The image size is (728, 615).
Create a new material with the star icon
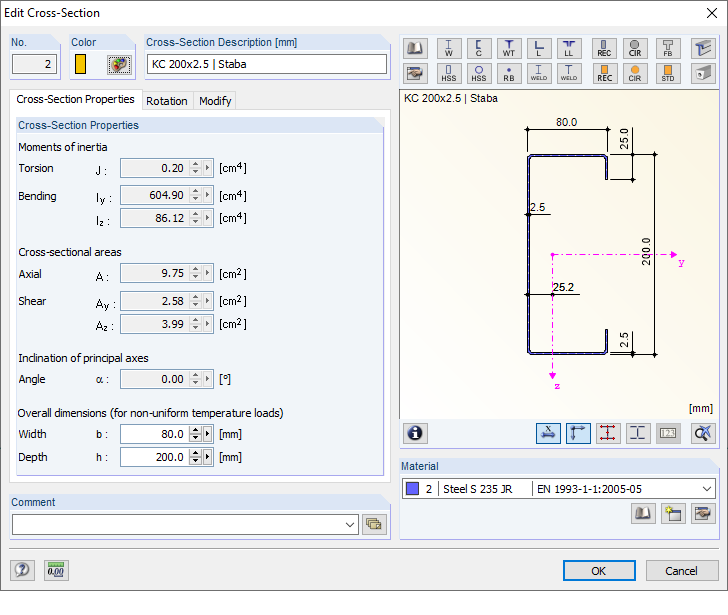(673, 513)
